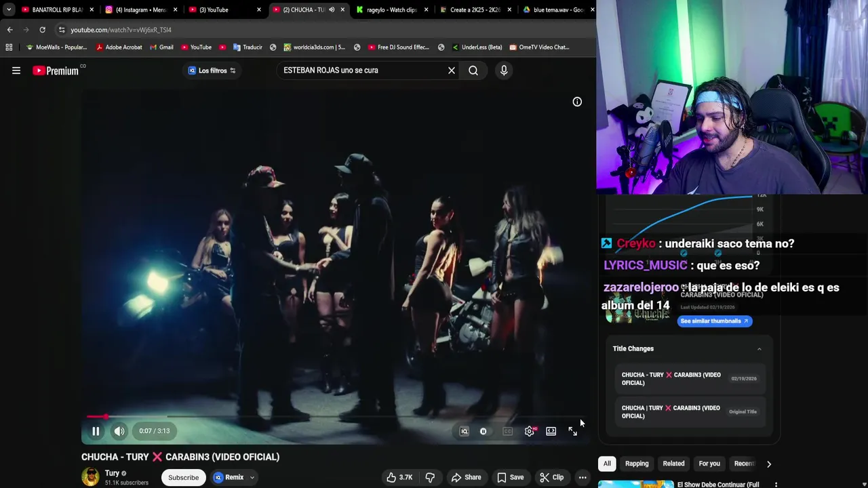Open El Show Debe Continuar thumbnail
868x488 pixels.
point(636,484)
